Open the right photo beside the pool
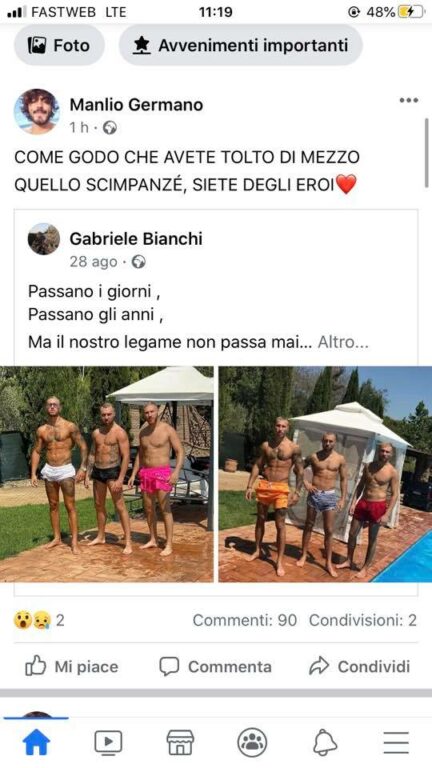 pos(325,474)
